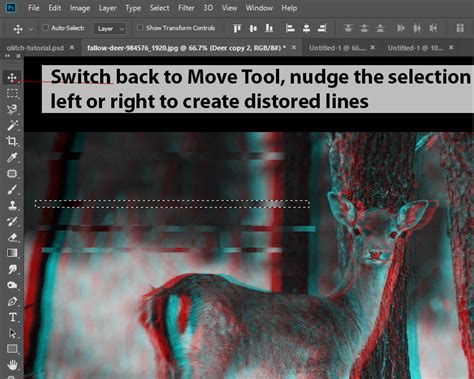Viewport: 474px width, 379px height.
Task: Switch to Untitled-1 @ 10 tab
Action: pos(416,48)
